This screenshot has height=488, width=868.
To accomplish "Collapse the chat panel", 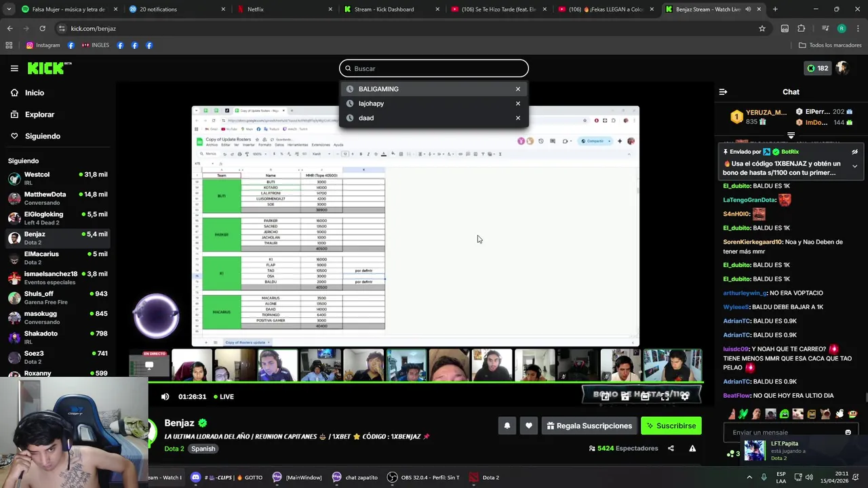I will tap(723, 92).
